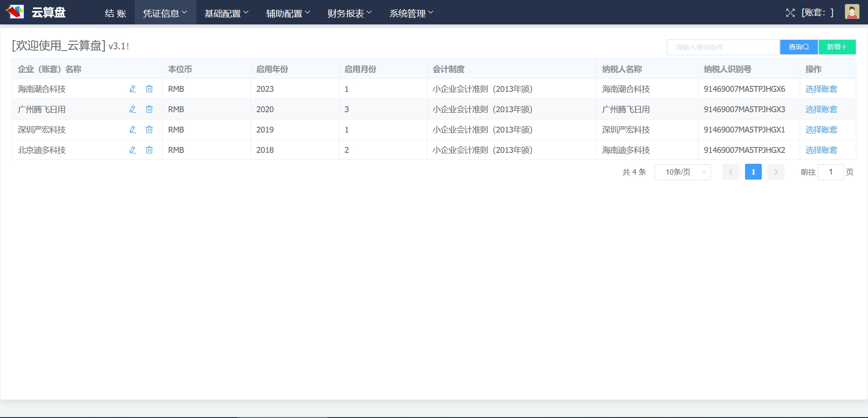Click the edit pencil for 北京迪多科技

[132, 150]
